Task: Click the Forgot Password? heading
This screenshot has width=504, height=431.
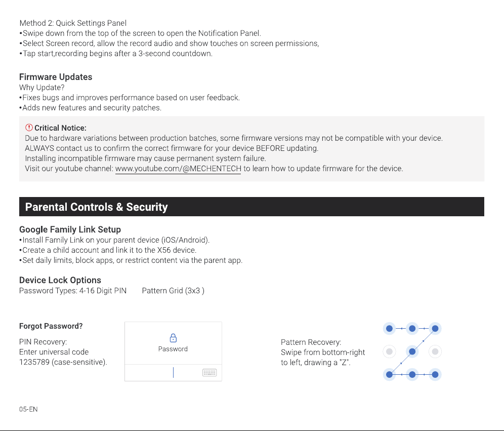Action: tap(51, 326)
